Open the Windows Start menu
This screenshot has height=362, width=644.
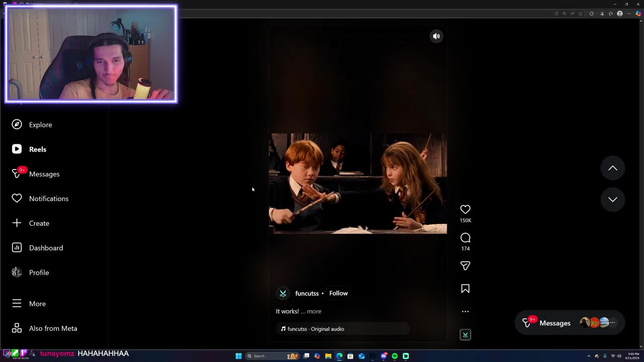tap(238, 356)
